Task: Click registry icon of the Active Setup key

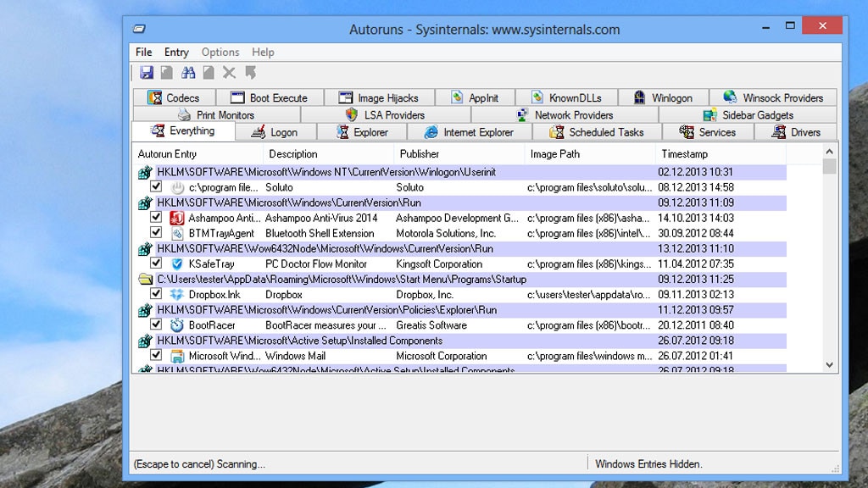Action: [145, 341]
